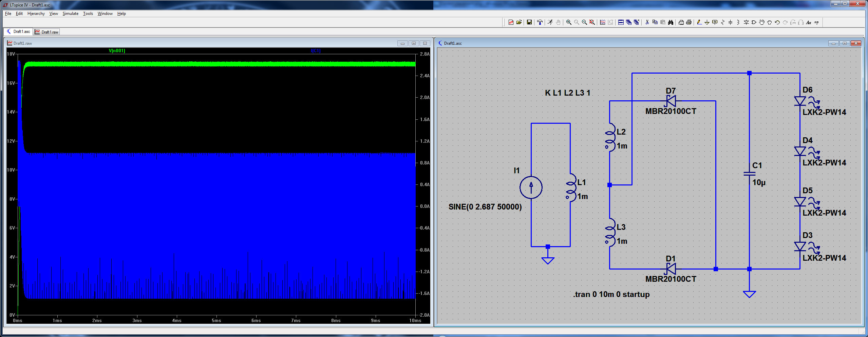Place a capacitor from toolbar
Screen dimensions: 868x337
730,22
